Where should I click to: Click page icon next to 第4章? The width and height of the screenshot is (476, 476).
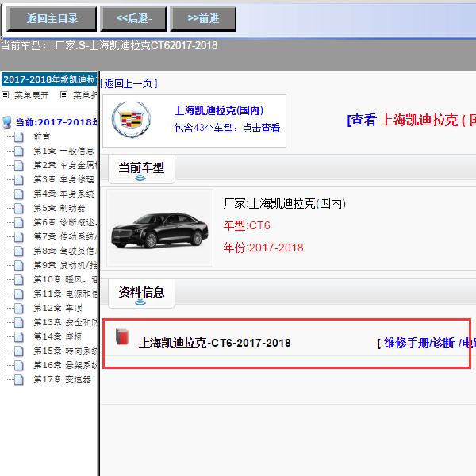pyautogui.click(x=19, y=194)
